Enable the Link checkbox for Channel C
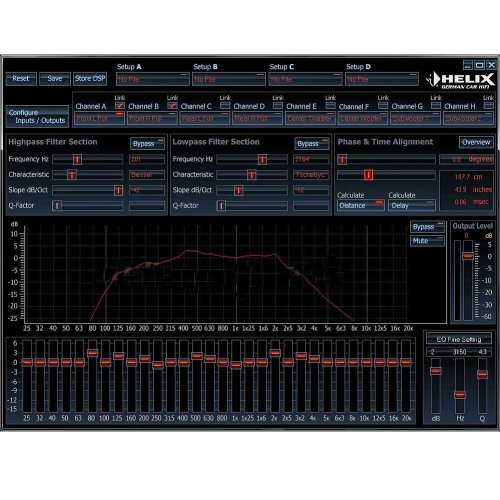This screenshot has width=500, height=500. [x=225, y=106]
